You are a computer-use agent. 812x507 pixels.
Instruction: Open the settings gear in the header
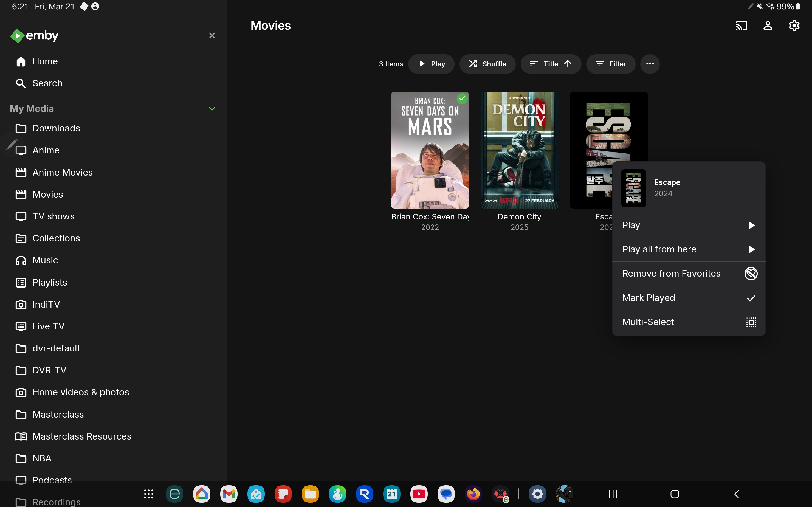pos(794,26)
